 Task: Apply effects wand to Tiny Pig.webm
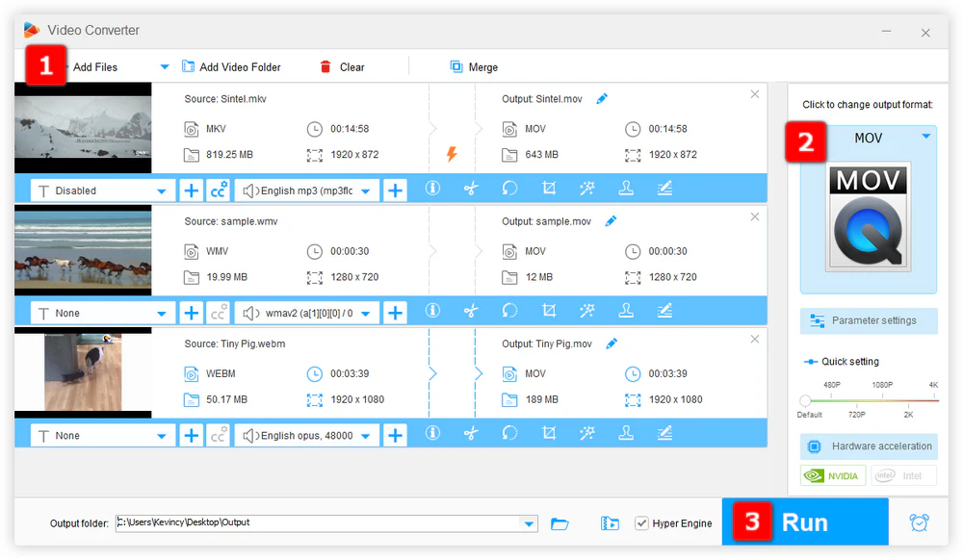(587, 433)
